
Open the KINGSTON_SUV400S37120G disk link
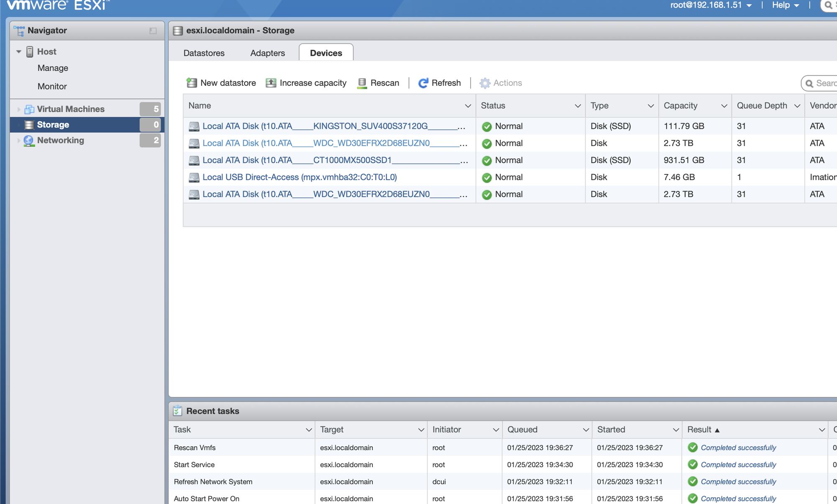334,126
